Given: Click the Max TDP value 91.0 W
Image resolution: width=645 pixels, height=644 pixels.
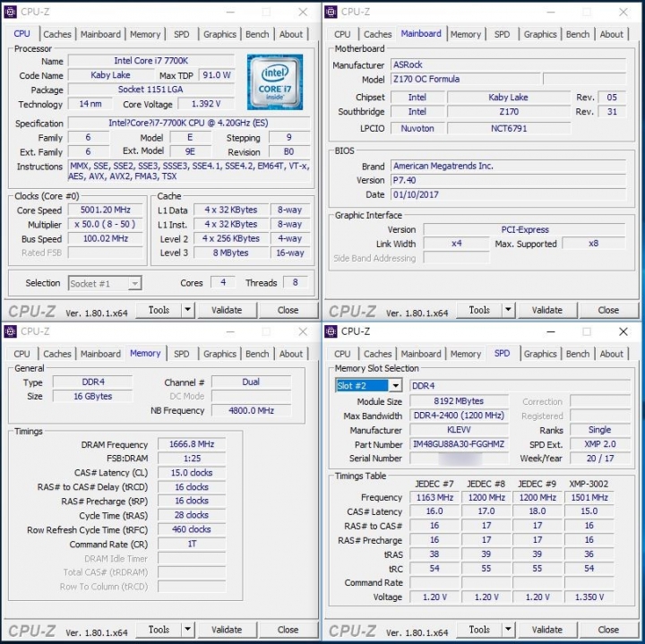Looking at the screenshot, I should coord(217,75).
